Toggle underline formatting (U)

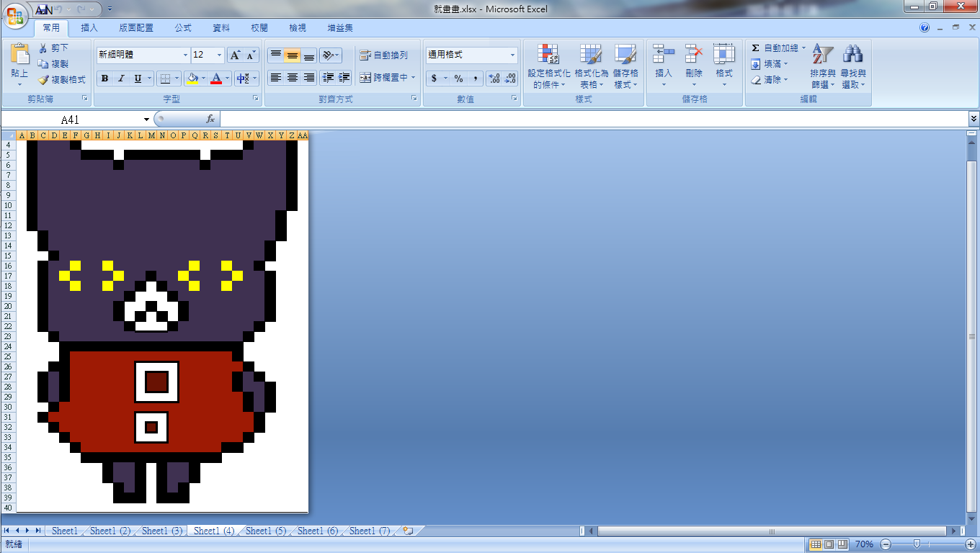point(138,78)
